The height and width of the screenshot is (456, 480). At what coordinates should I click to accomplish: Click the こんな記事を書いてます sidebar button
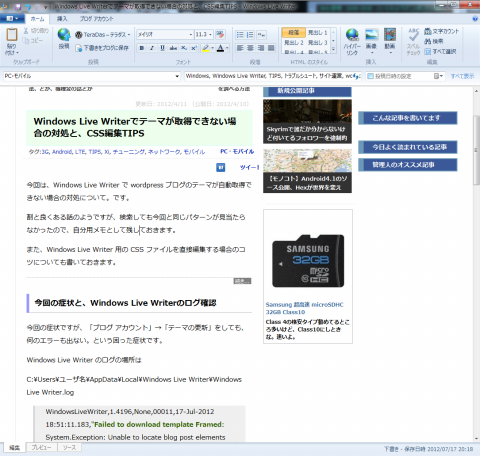(408, 118)
